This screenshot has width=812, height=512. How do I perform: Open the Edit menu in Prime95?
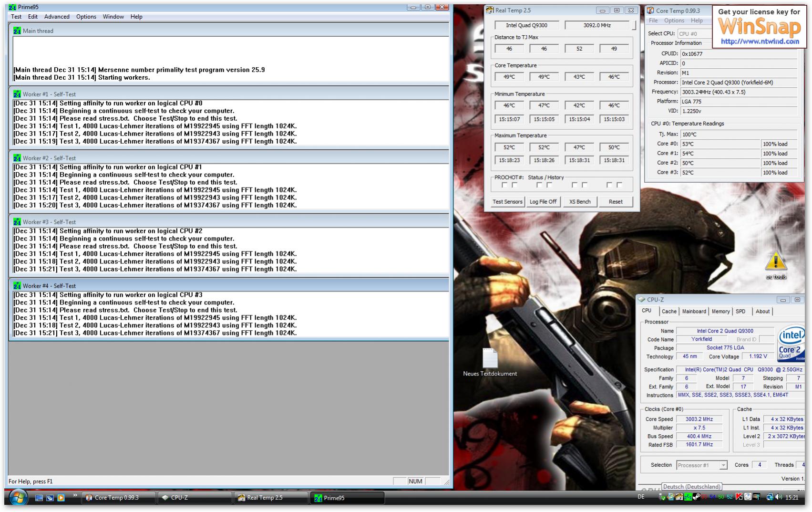tap(33, 17)
